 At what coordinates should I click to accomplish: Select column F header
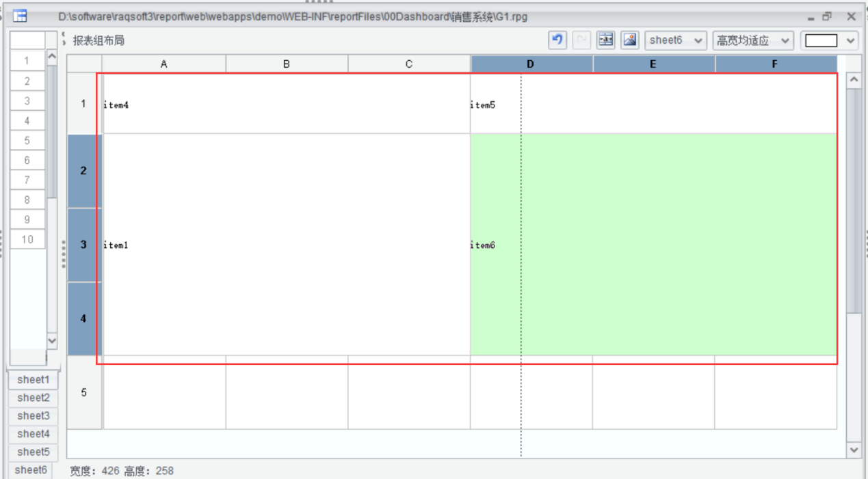(776, 64)
